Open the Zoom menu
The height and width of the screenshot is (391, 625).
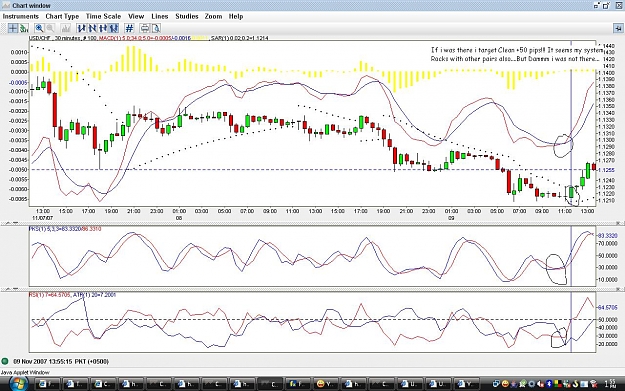click(213, 16)
